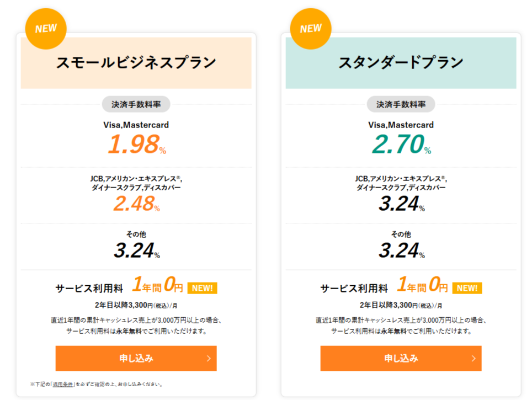Apply for the スモールビジネスプラン via 申し込み

point(136,359)
